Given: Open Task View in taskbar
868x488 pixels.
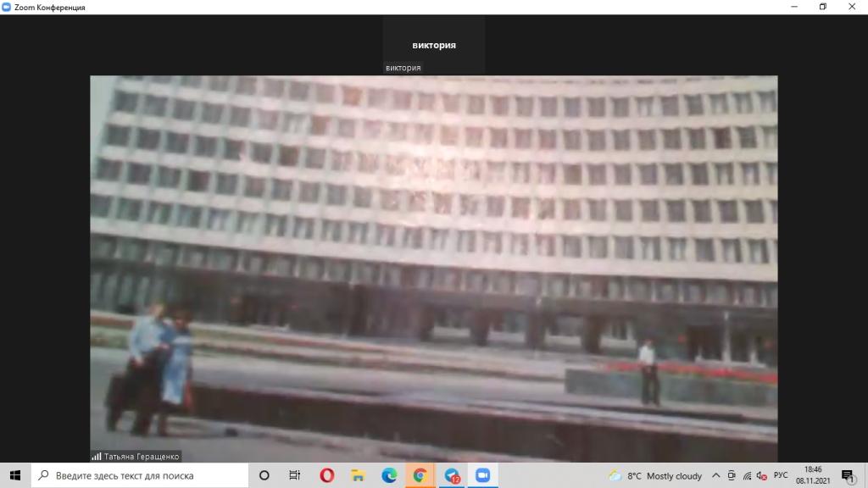Looking at the screenshot, I should tap(294, 475).
